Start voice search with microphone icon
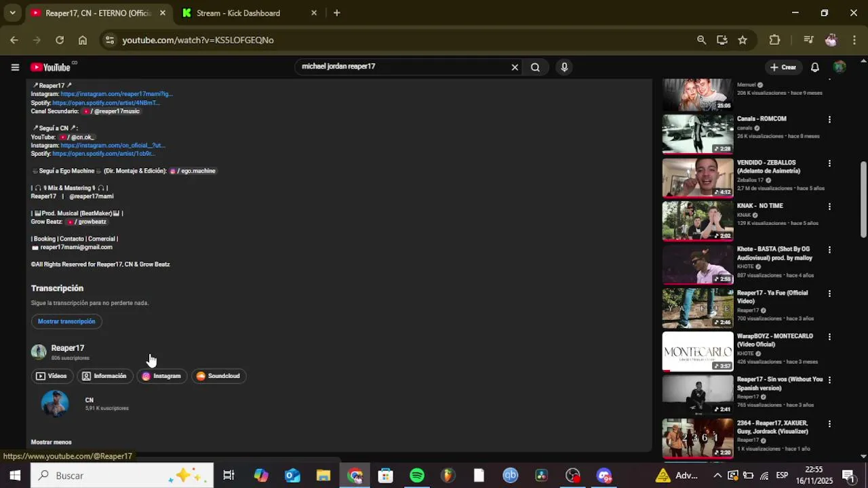 pyautogui.click(x=564, y=67)
